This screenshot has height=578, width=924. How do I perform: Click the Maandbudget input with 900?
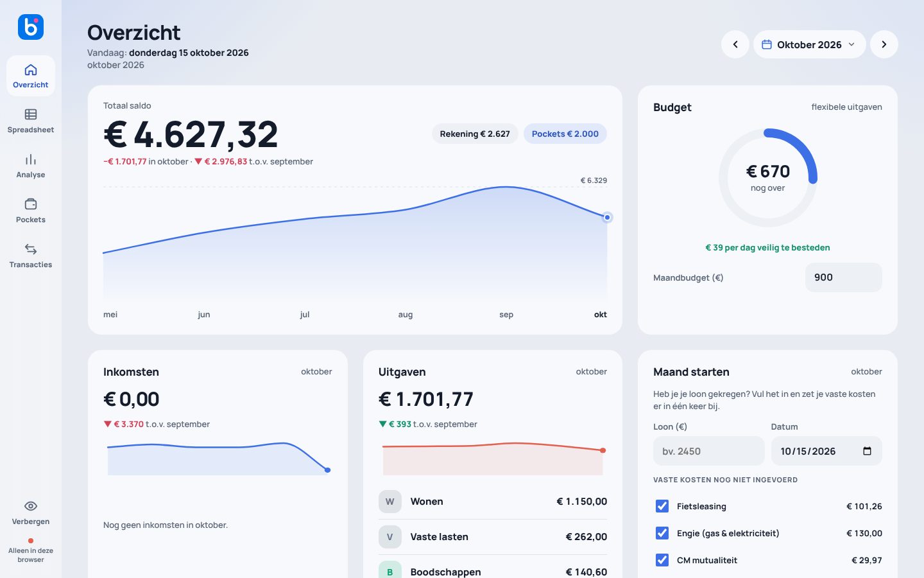tap(844, 277)
